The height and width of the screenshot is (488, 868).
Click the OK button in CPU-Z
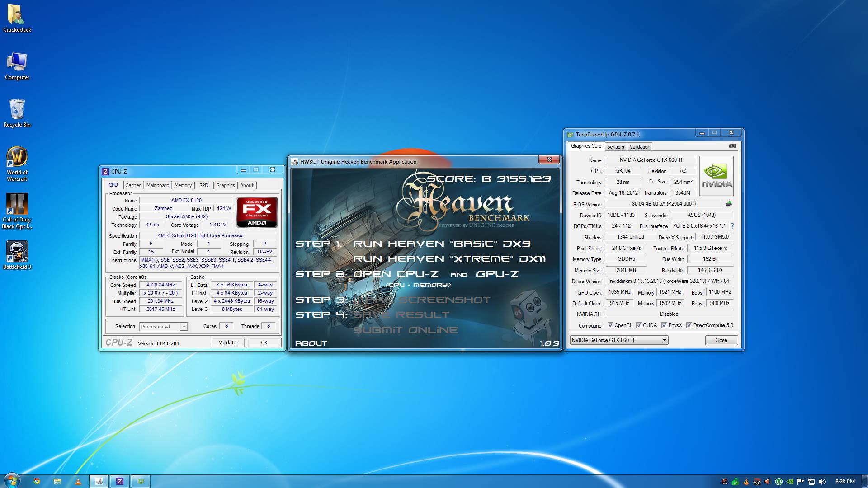264,343
